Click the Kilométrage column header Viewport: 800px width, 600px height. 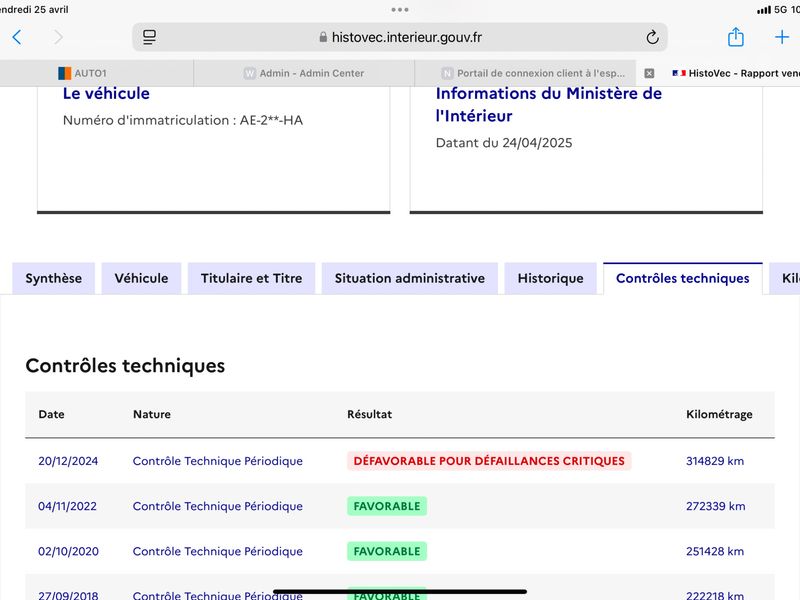click(x=719, y=415)
